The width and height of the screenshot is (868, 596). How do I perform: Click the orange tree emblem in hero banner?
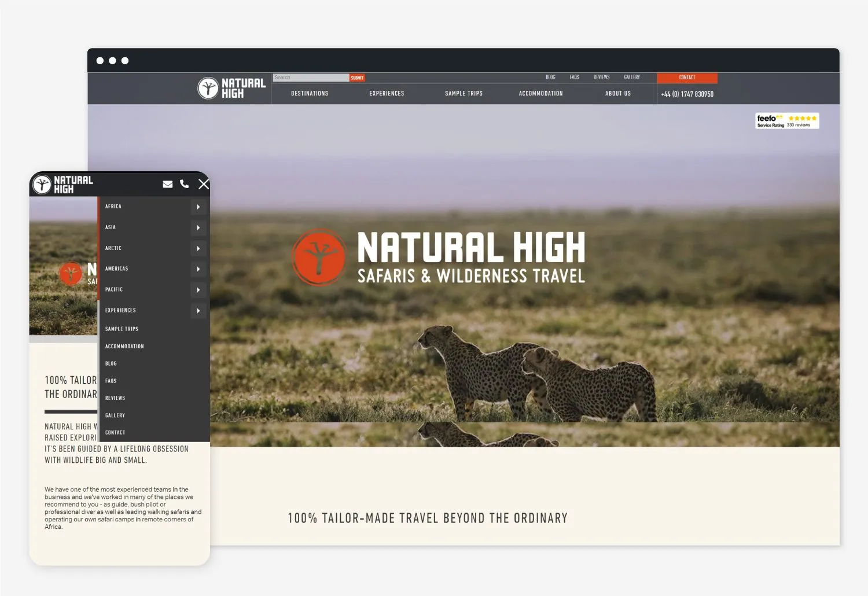(x=318, y=257)
